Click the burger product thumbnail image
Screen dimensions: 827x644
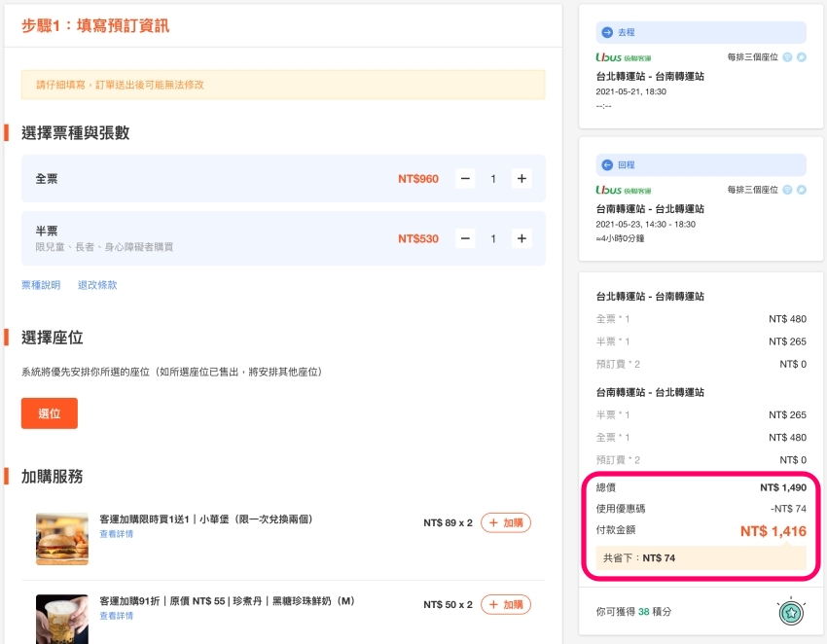(x=61, y=539)
